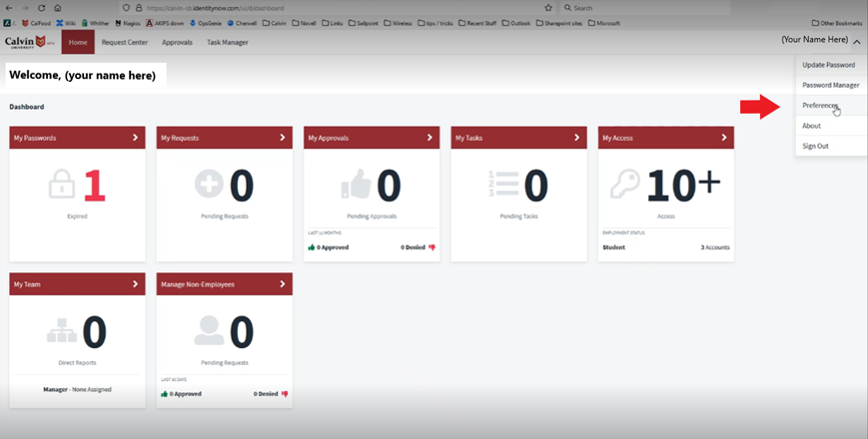
Task: Select Preferences from the user menu
Action: tap(820, 105)
